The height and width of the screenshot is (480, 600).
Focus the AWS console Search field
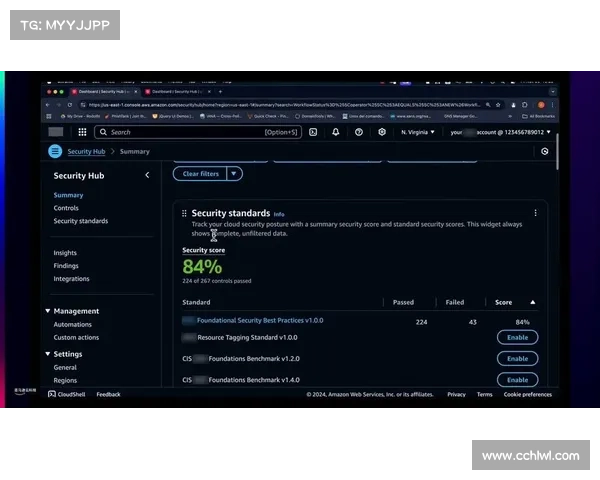click(198, 132)
